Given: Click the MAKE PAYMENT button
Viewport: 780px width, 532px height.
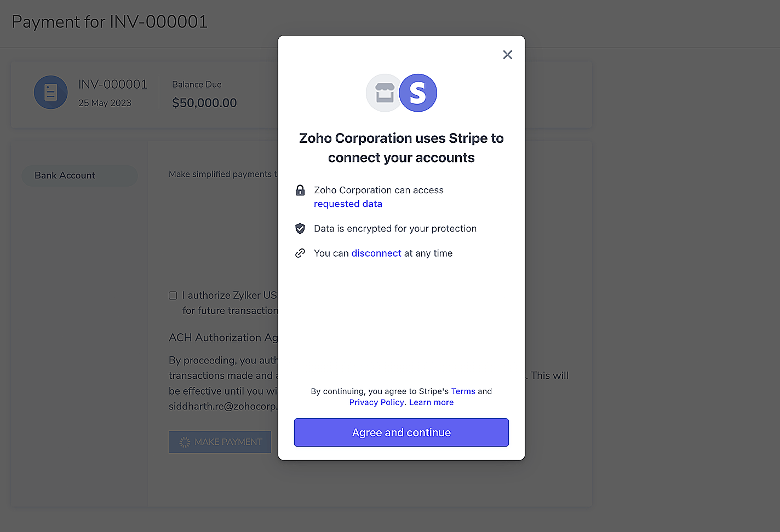Looking at the screenshot, I should 220,442.
